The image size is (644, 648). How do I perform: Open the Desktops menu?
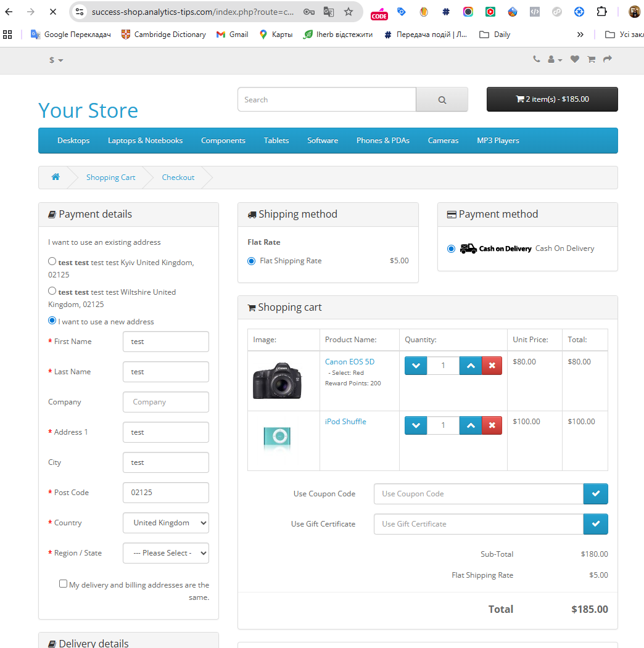[x=73, y=141]
